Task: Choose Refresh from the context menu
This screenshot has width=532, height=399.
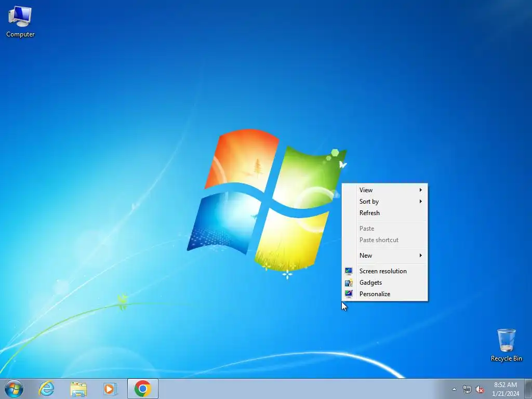Action: [x=385, y=213]
